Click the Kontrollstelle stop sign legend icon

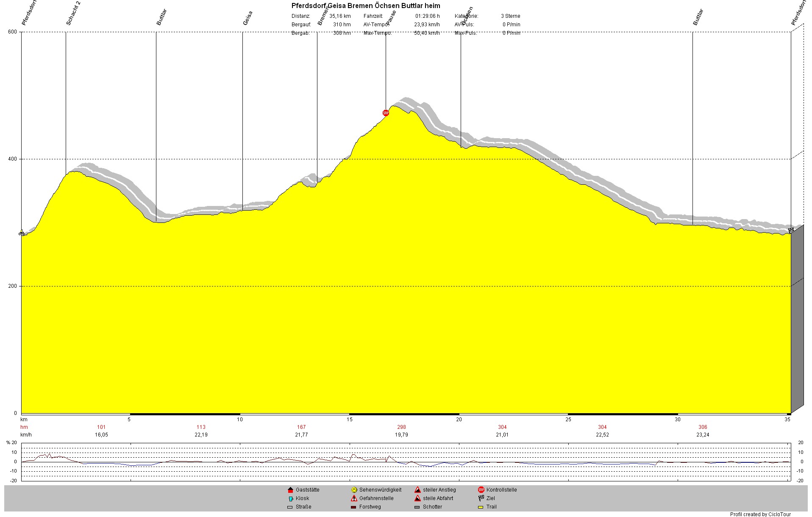(x=481, y=490)
